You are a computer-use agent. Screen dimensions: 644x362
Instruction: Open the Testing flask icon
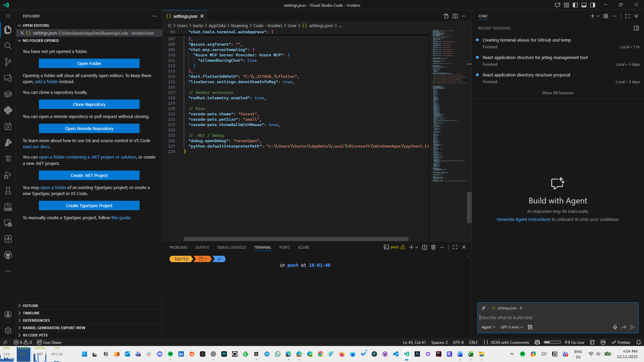click(8, 190)
